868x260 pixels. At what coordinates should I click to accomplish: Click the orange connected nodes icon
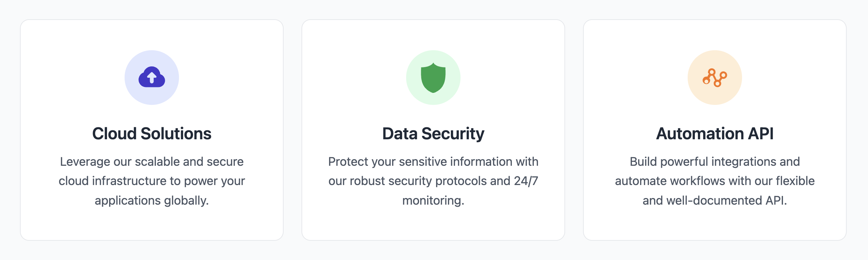[x=715, y=78]
